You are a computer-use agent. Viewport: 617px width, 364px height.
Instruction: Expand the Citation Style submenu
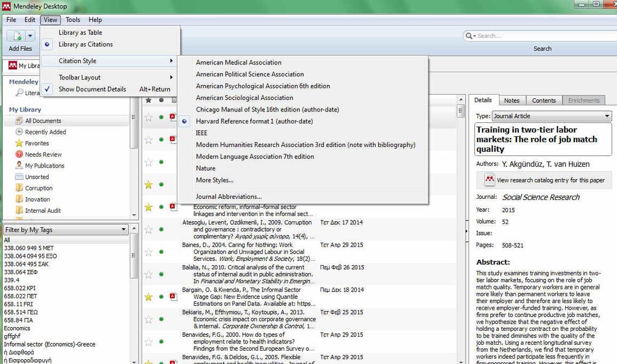click(110, 61)
